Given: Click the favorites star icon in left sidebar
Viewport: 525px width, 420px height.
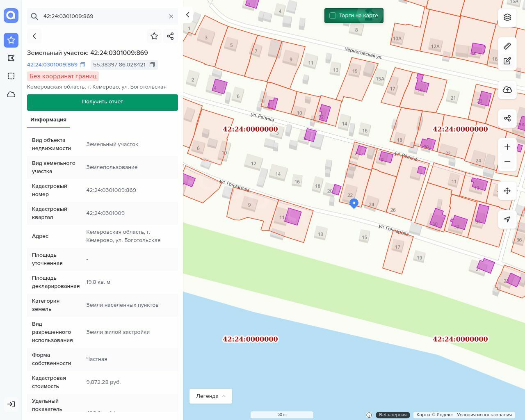Looking at the screenshot, I should [11, 40].
